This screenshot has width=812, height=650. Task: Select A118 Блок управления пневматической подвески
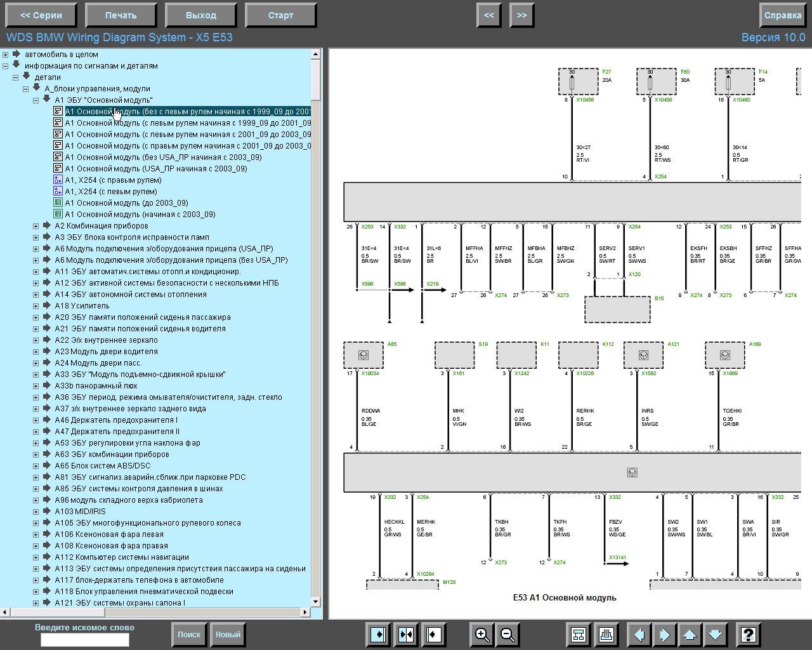click(144, 591)
